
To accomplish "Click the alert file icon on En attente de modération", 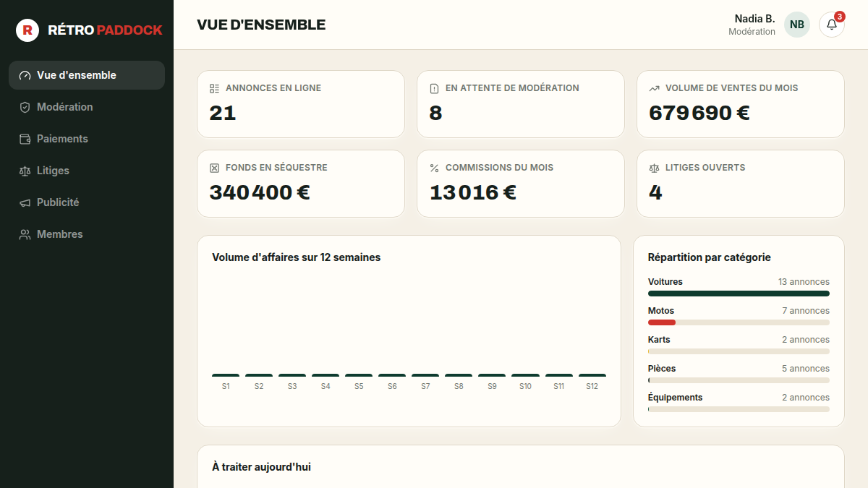I will point(434,88).
